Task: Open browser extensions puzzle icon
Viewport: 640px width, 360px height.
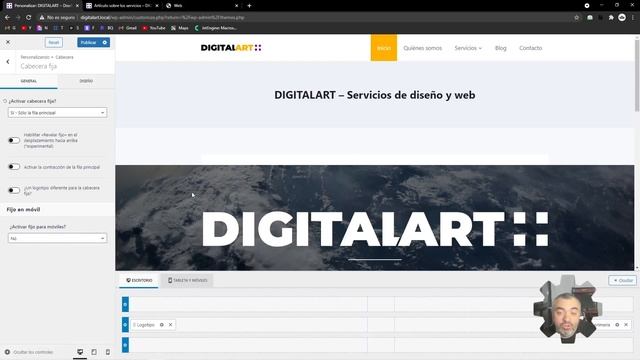Action: coord(611,18)
